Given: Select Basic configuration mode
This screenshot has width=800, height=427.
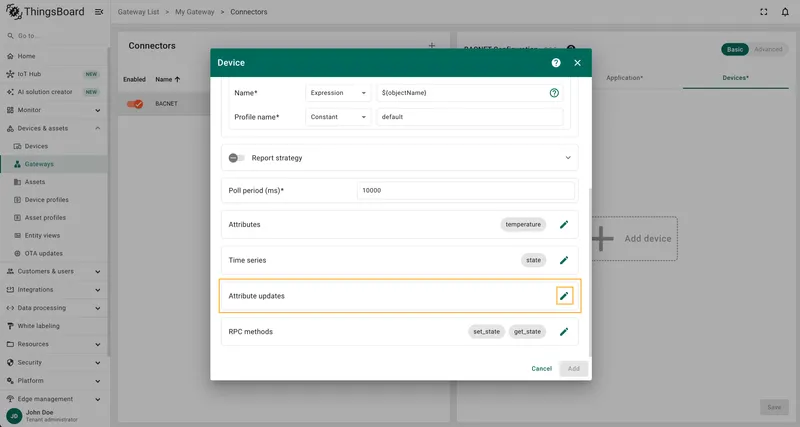Looking at the screenshot, I should click(735, 49).
